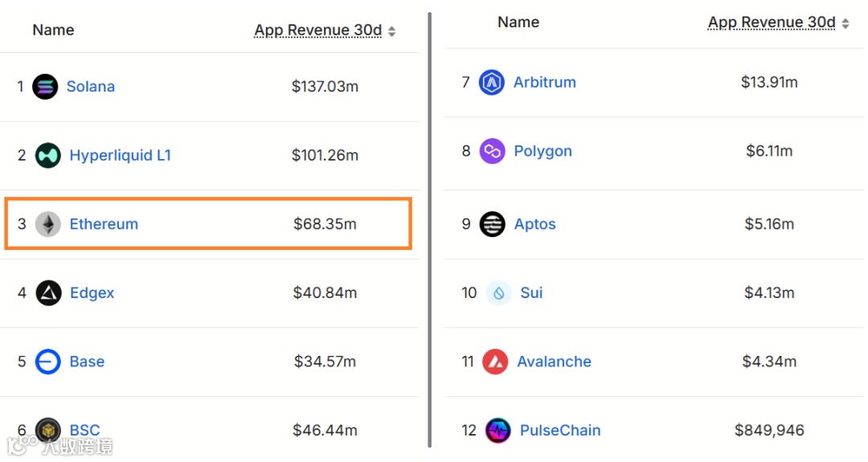
Task: Click the Avalanche red logo icon
Action: point(495,362)
